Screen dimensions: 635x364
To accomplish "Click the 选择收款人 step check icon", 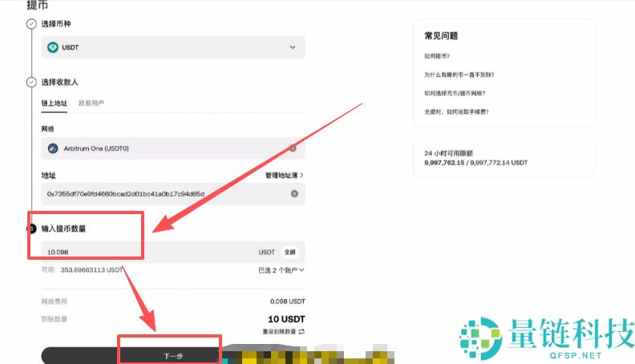I will pos(31,83).
